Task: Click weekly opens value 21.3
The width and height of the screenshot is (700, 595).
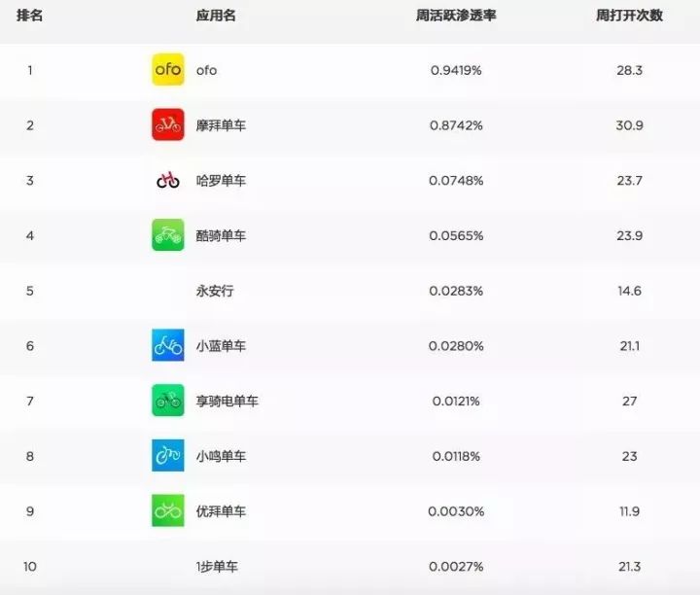Action: (629, 567)
